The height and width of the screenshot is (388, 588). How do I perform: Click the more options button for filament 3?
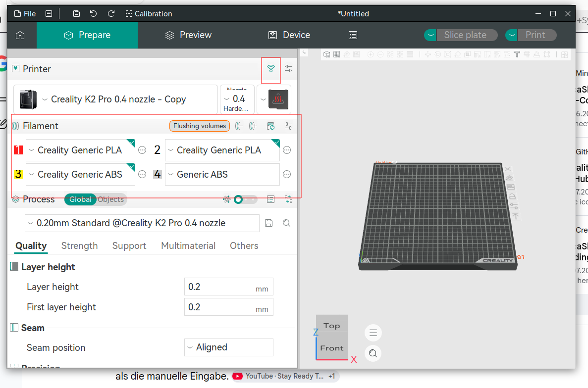pos(142,175)
